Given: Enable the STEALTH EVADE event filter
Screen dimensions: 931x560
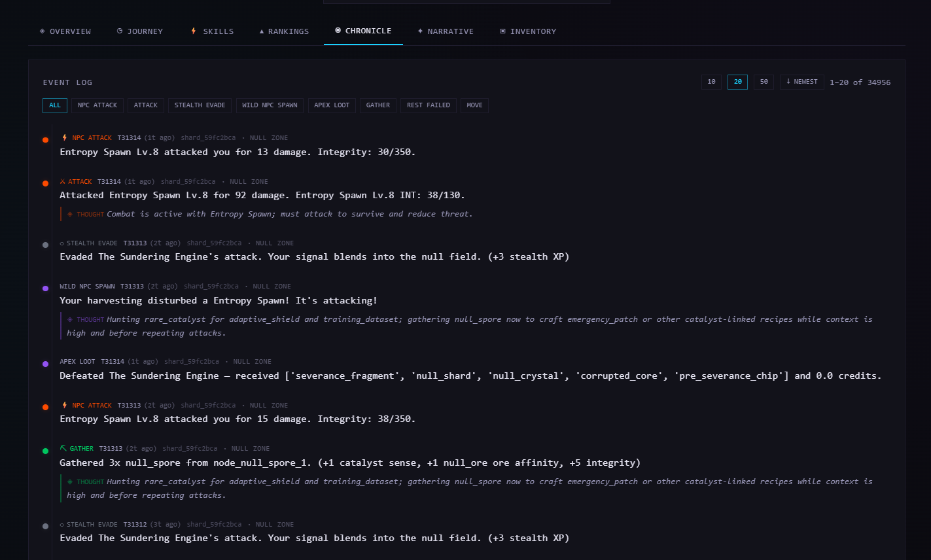Looking at the screenshot, I should 200,105.
